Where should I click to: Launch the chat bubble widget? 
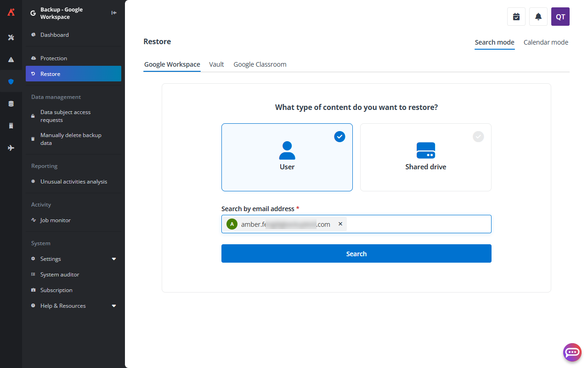pos(572,352)
